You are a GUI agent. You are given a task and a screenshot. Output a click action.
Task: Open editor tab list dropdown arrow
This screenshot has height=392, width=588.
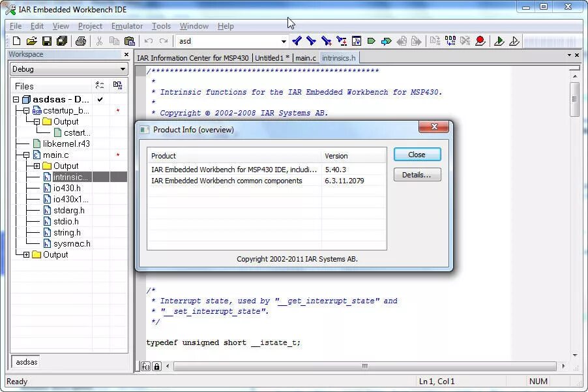569,55
